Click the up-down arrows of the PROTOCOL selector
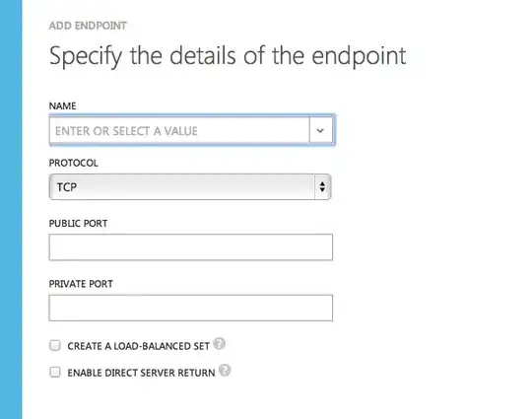This screenshot has height=419, width=532. pos(322,186)
